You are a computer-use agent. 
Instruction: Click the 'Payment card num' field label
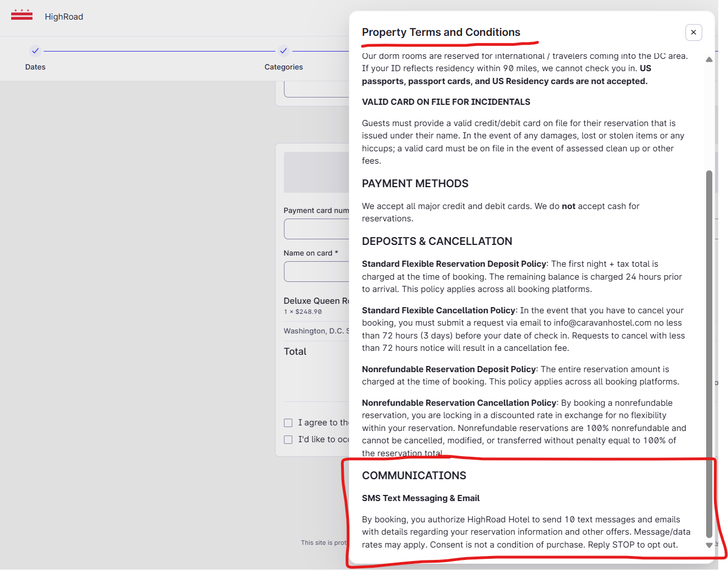(x=316, y=211)
